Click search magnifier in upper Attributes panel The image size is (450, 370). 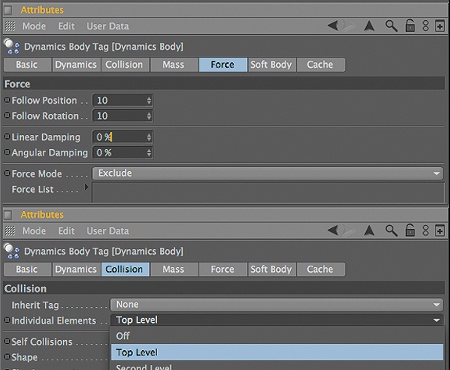[391, 26]
